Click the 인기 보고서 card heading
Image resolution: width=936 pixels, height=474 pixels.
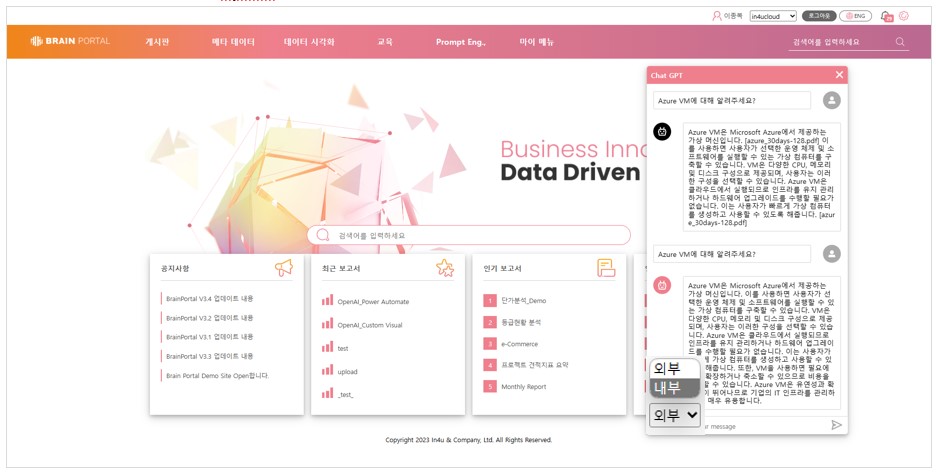(502, 269)
